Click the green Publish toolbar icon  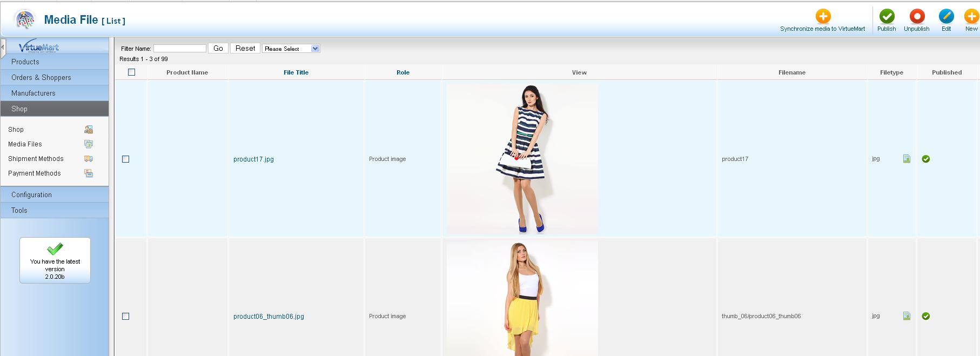pyautogui.click(x=887, y=16)
